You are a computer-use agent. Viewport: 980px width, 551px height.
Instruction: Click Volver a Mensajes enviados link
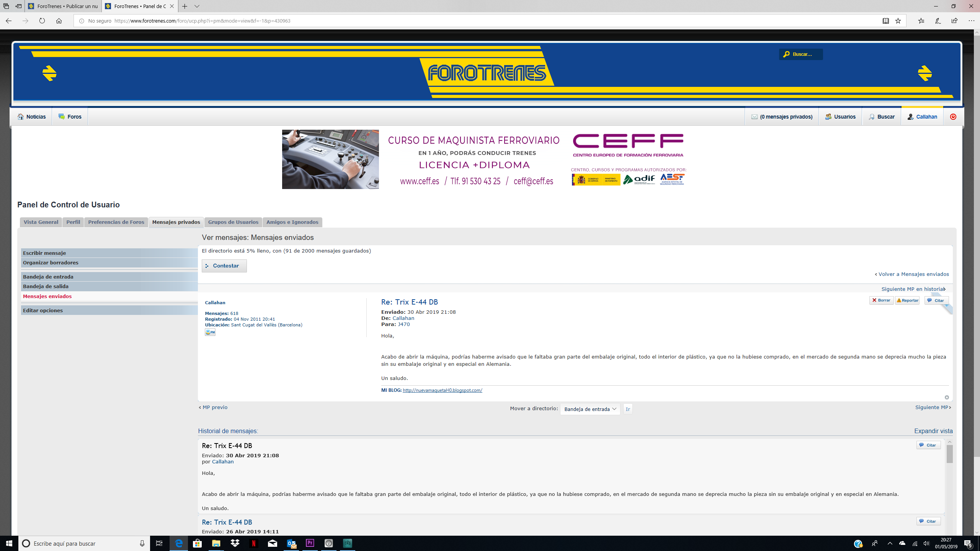click(913, 274)
